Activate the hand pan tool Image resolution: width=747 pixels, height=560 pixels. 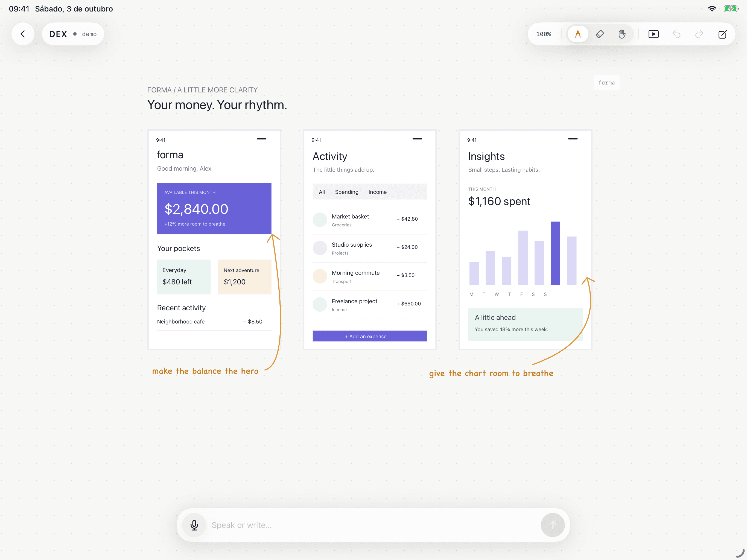pos(622,34)
